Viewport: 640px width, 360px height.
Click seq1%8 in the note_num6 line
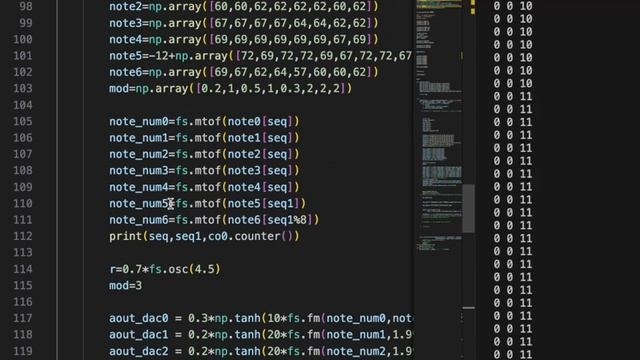click(287, 220)
